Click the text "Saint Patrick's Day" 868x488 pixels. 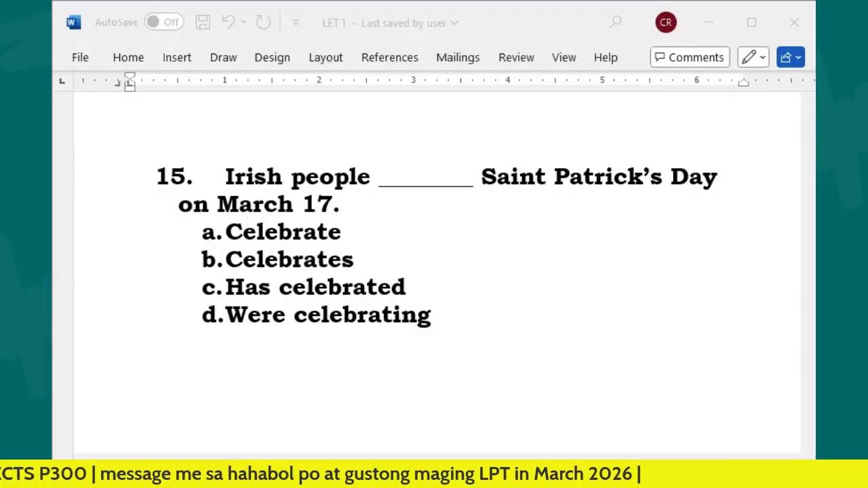pyautogui.click(x=599, y=176)
